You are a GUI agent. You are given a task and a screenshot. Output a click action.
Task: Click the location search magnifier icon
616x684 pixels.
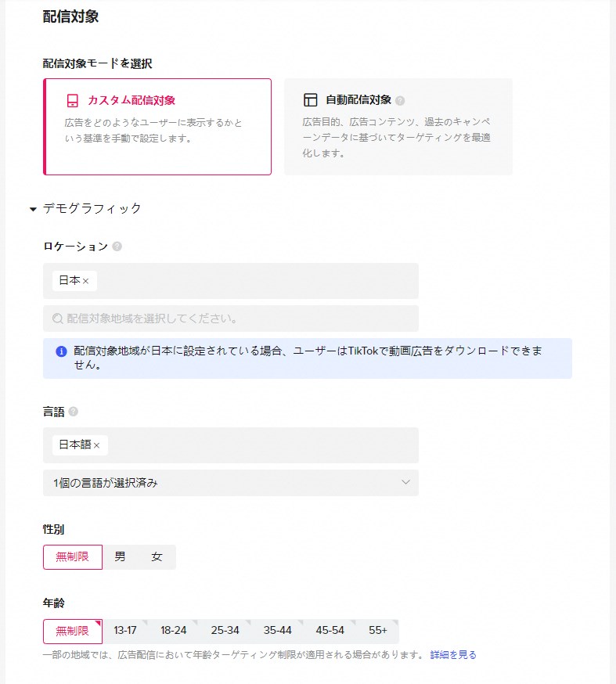(57, 319)
